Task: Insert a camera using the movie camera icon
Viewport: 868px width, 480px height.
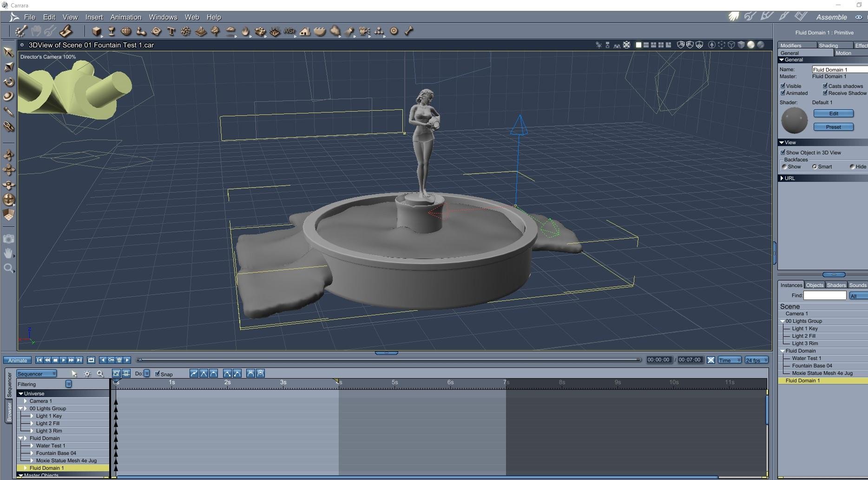Action: click(364, 32)
